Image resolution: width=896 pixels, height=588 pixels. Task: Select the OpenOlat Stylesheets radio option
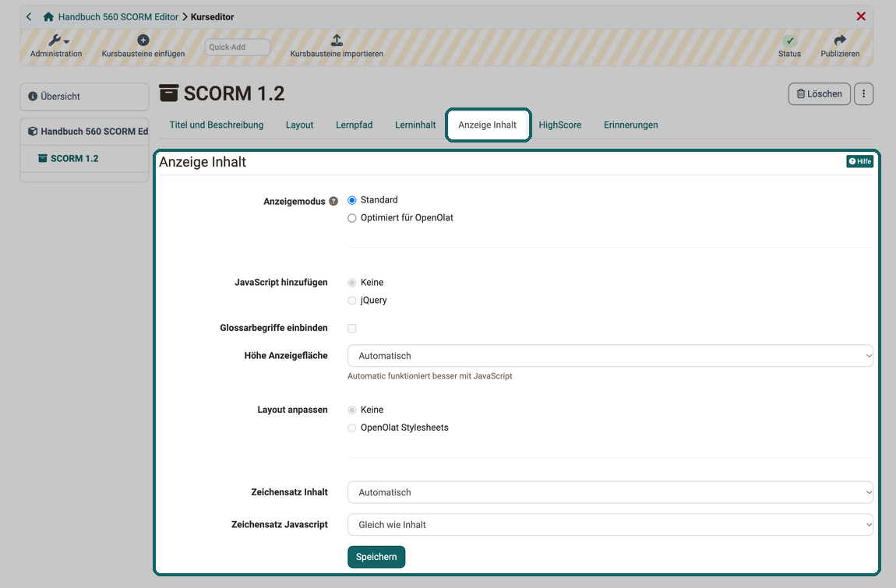pyautogui.click(x=352, y=428)
